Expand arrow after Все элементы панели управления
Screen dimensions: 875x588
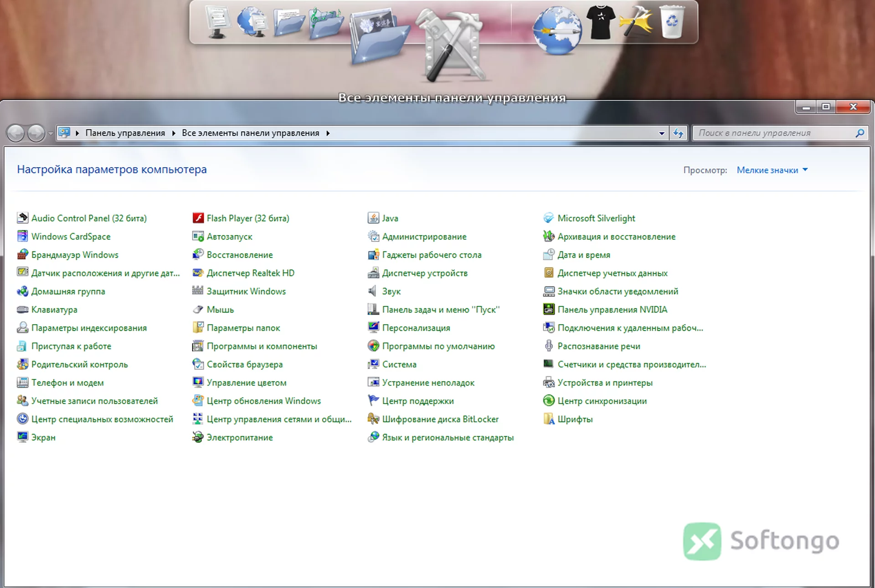click(328, 133)
